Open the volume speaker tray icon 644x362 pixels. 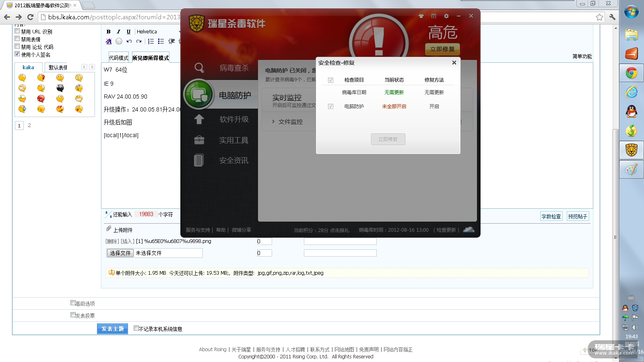tap(635, 327)
